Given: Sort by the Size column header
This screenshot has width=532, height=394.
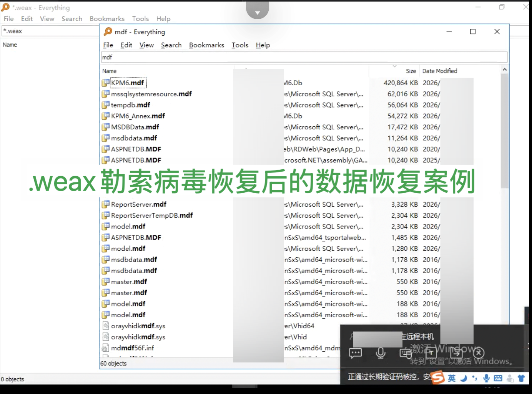Looking at the screenshot, I should pos(394,71).
